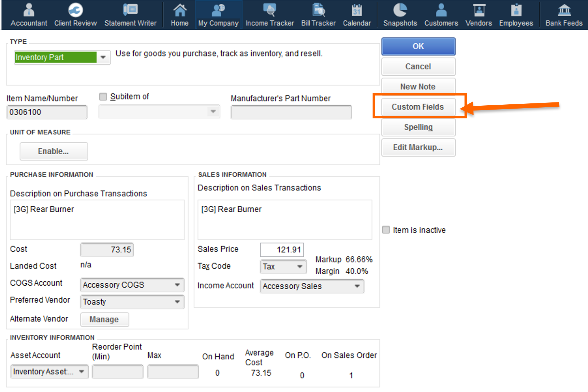
Task: Open the Vendors center
Action: (x=478, y=15)
